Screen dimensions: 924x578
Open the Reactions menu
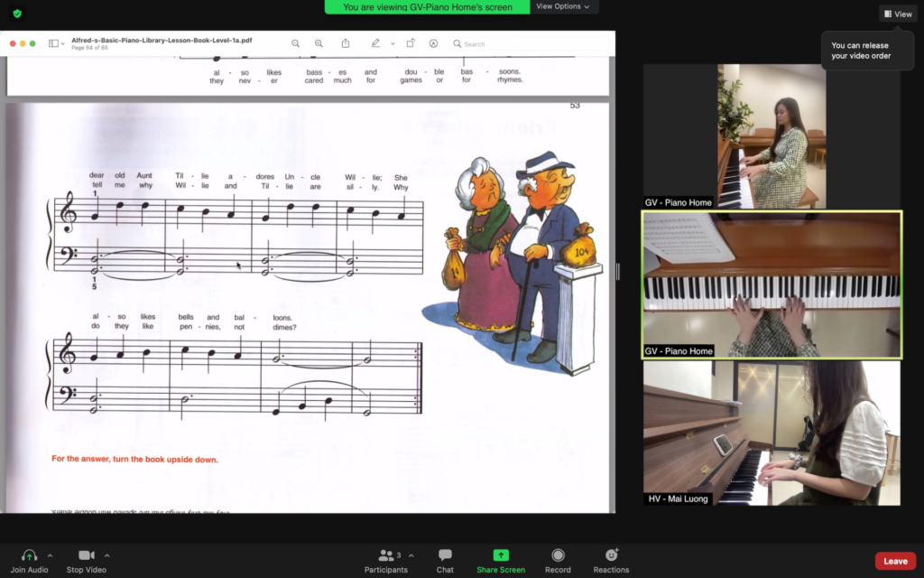click(611, 555)
